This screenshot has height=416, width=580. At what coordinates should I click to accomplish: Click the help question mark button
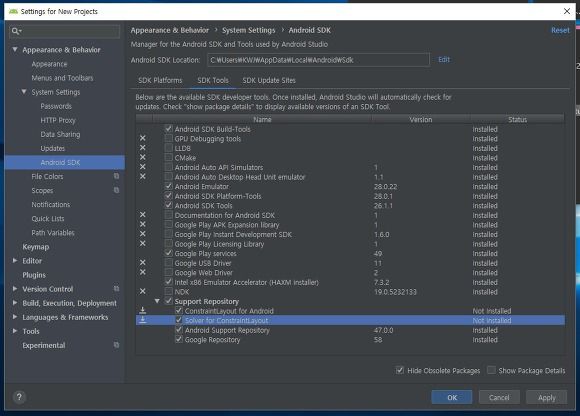click(x=19, y=397)
